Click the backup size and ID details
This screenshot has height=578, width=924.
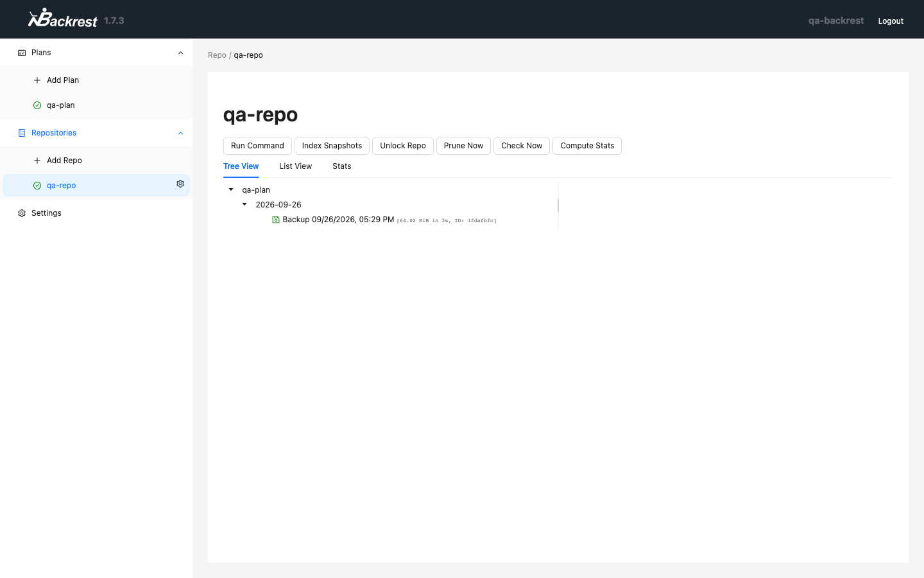pos(447,221)
